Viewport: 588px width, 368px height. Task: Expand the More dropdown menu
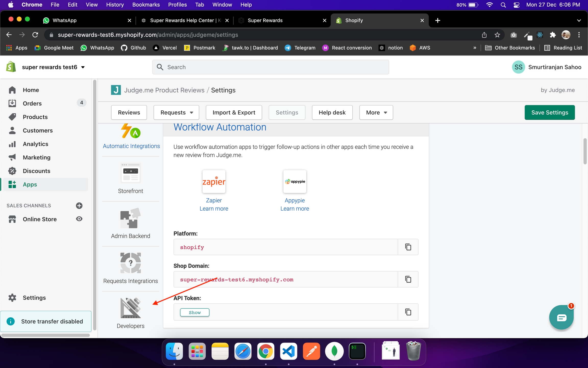click(376, 112)
